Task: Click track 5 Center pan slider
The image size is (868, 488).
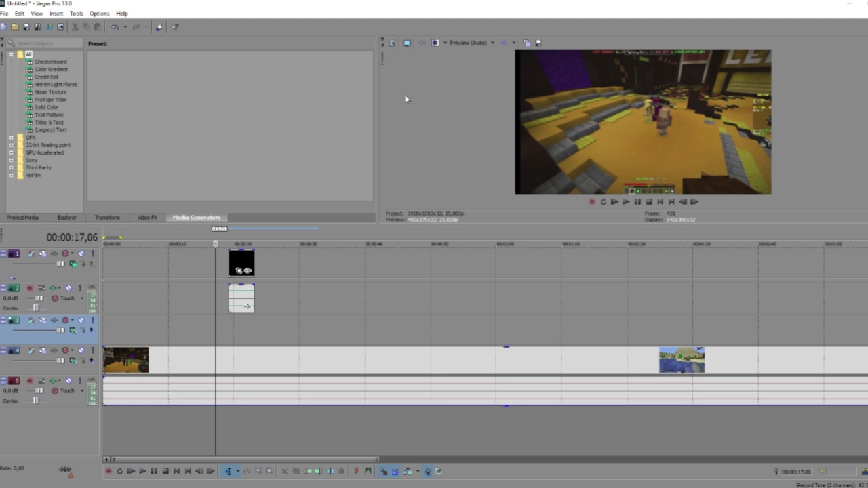Action: pos(35,400)
